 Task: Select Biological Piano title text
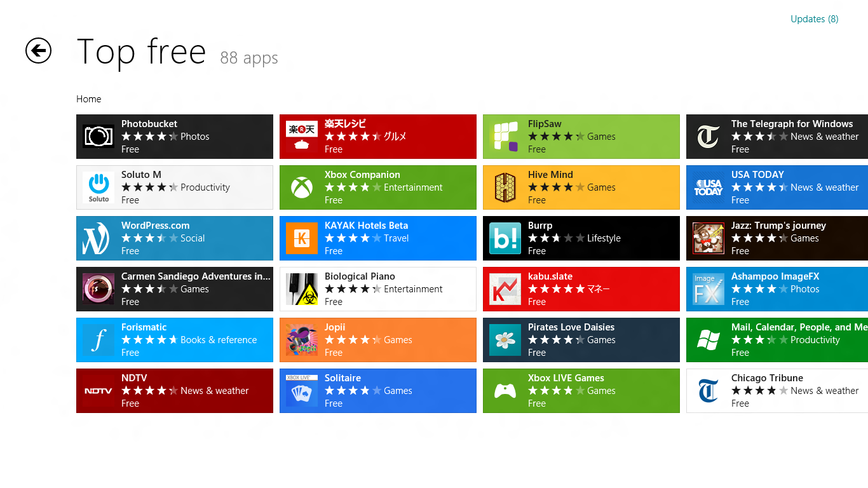[x=360, y=276]
